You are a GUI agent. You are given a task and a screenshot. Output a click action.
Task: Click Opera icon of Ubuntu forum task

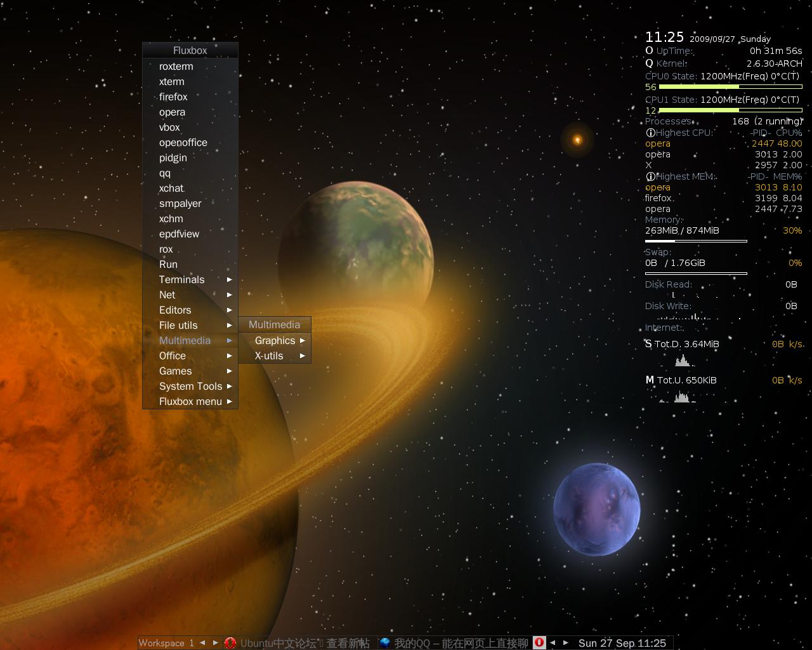(x=230, y=643)
